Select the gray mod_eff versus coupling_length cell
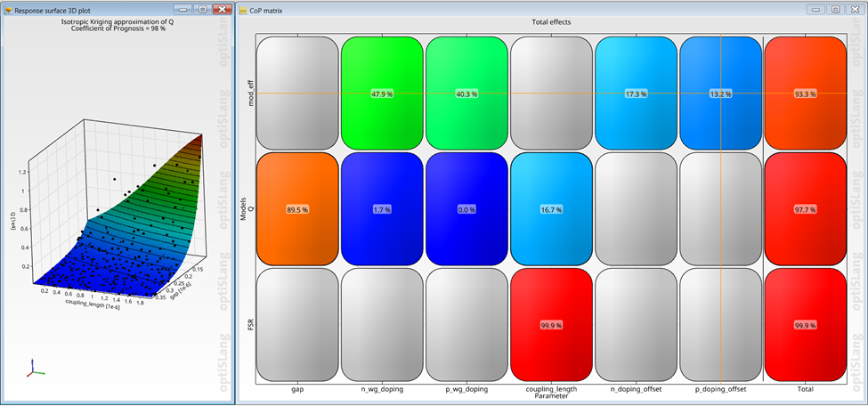868x406 pixels. pos(551,93)
